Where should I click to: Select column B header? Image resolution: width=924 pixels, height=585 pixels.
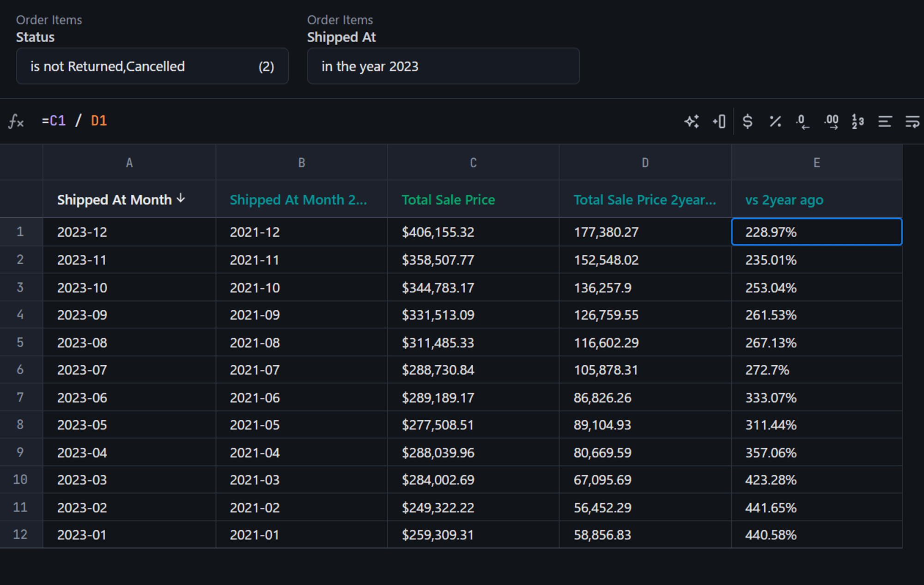click(302, 163)
